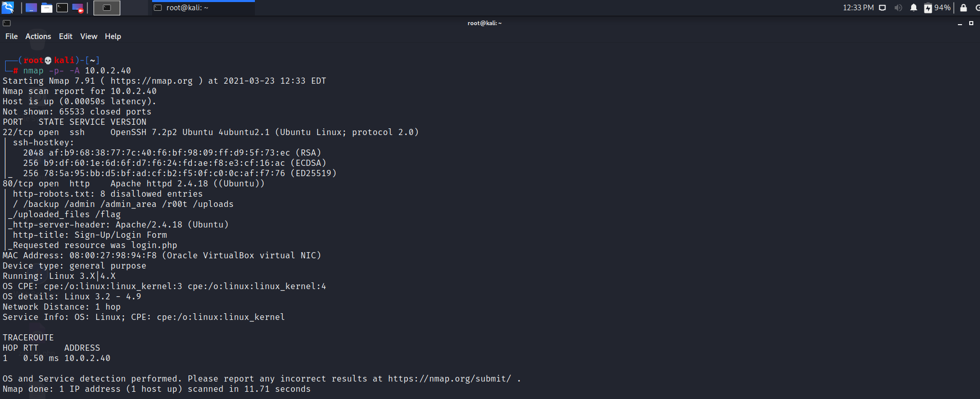Image resolution: width=980 pixels, height=399 pixels.
Task: Click the network connection tray icon
Action: pyautogui.click(x=882, y=8)
